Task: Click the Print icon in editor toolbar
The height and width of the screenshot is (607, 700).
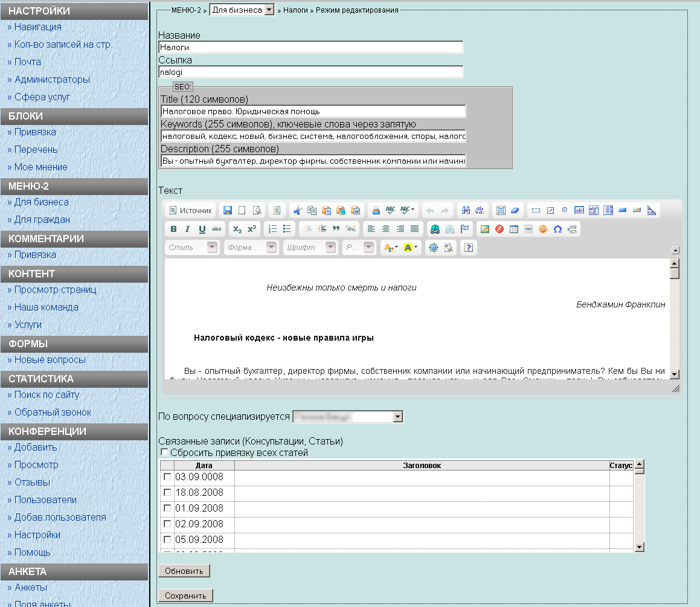Action: tap(376, 210)
